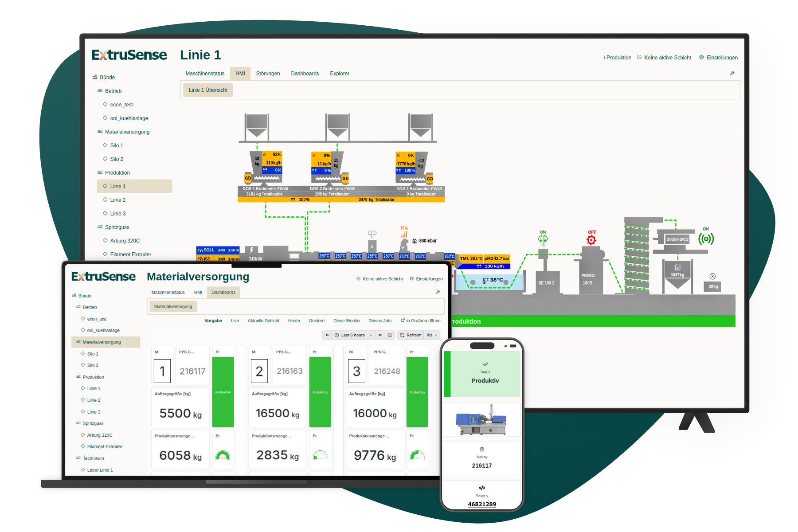Choose the Diese Woche time range tab

346,321
